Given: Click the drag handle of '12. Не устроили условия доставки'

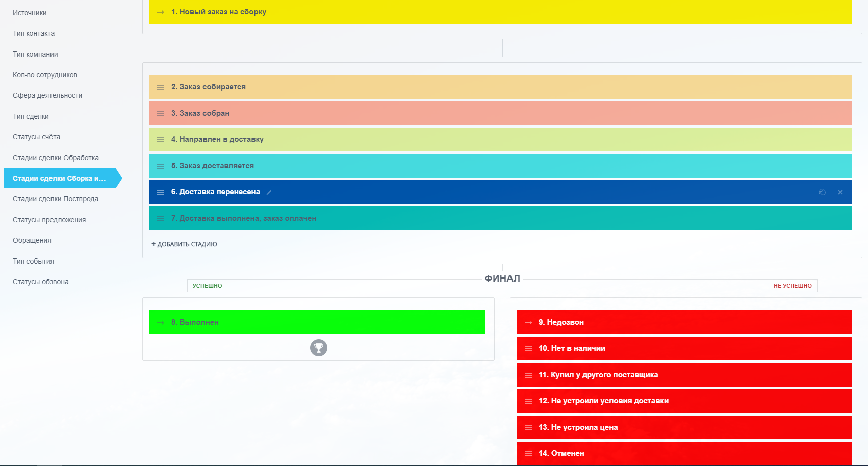Looking at the screenshot, I should coord(528,401).
